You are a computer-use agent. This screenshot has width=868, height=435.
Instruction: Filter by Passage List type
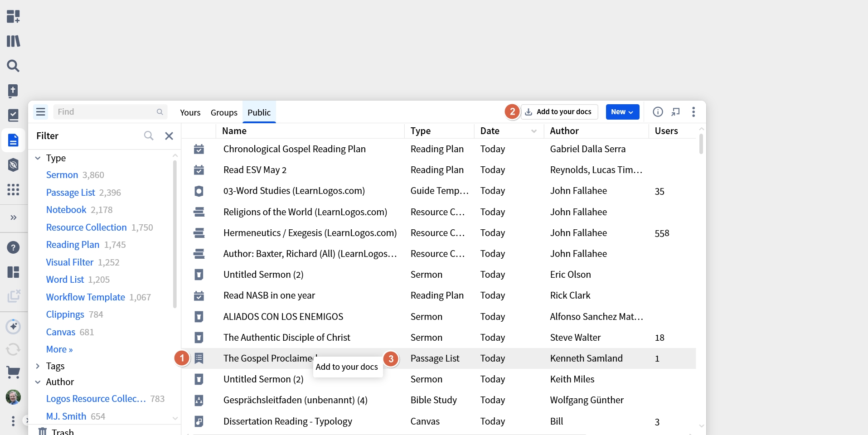(x=71, y=193)
